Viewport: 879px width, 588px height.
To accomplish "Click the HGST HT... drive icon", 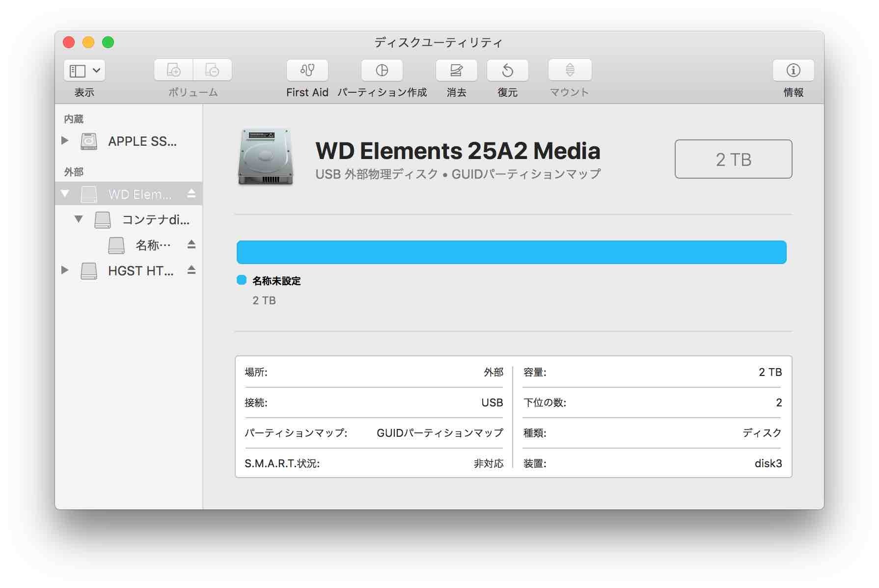I will coord(89,270).
